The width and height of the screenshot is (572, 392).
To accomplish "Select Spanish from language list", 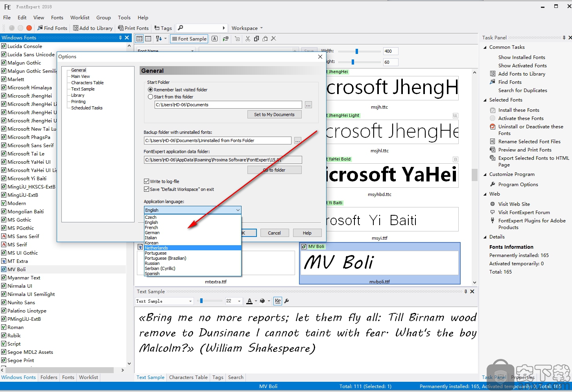I will point(193,274).
